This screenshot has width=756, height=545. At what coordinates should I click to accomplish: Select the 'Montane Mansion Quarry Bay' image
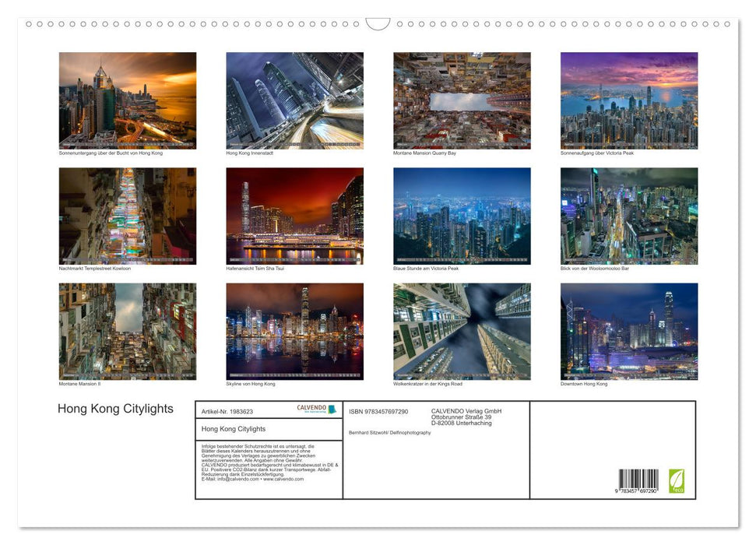tap(461, 100)
